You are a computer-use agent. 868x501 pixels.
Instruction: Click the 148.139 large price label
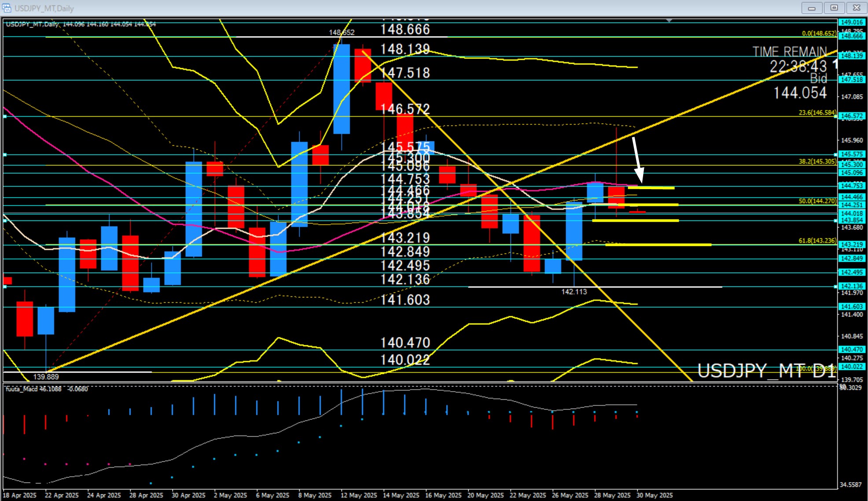pyautogui.click(x=405, y=49)
